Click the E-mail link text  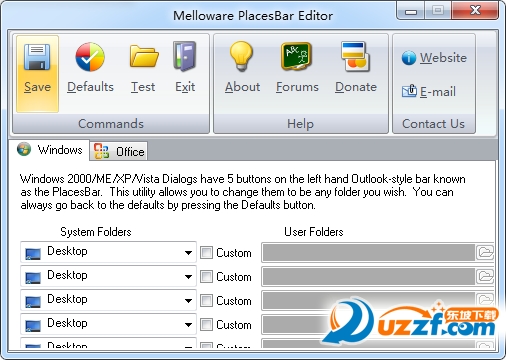438,91
